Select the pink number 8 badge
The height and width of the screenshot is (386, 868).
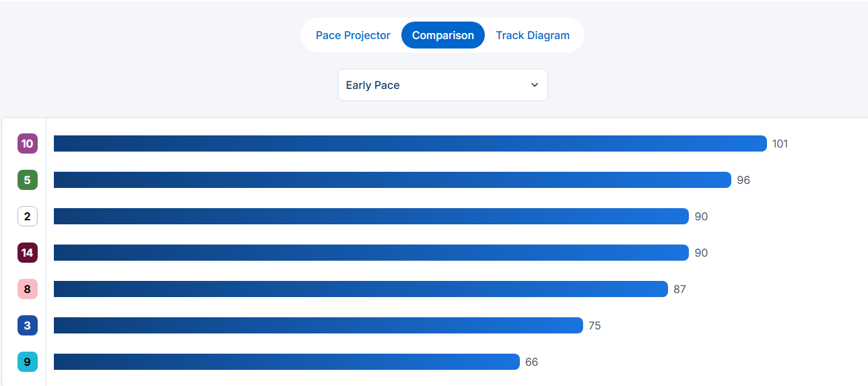coord(28,289)
